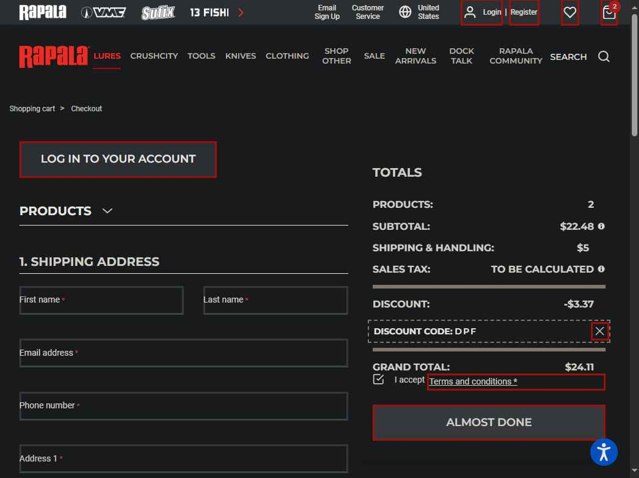Open the Lures menu

107,56
